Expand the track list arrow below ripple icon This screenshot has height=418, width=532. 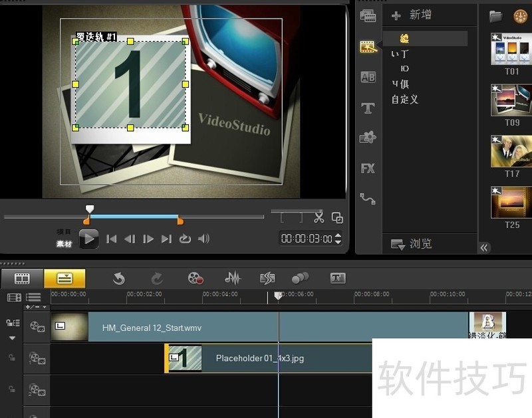(x=12, y=338)
